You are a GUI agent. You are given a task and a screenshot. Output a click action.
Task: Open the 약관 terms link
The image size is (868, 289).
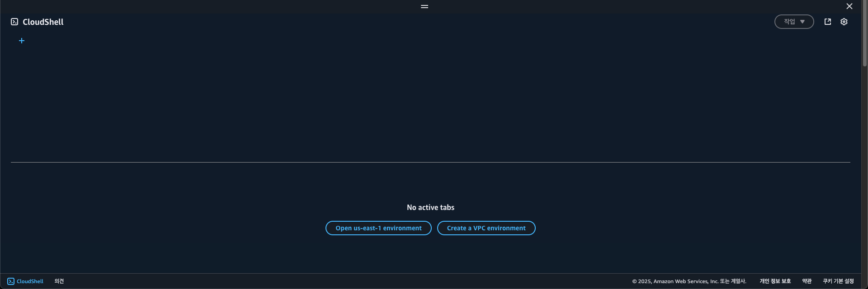click(x=807, y=281)
